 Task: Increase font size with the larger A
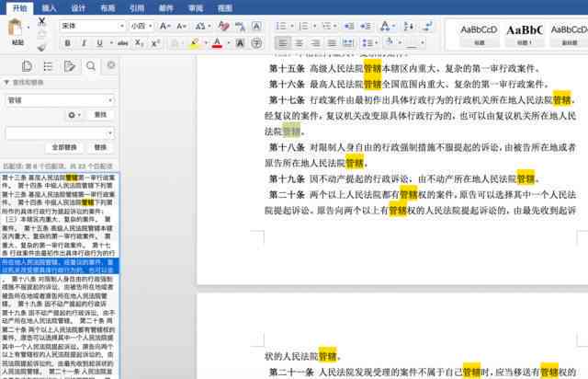(164, 26)
